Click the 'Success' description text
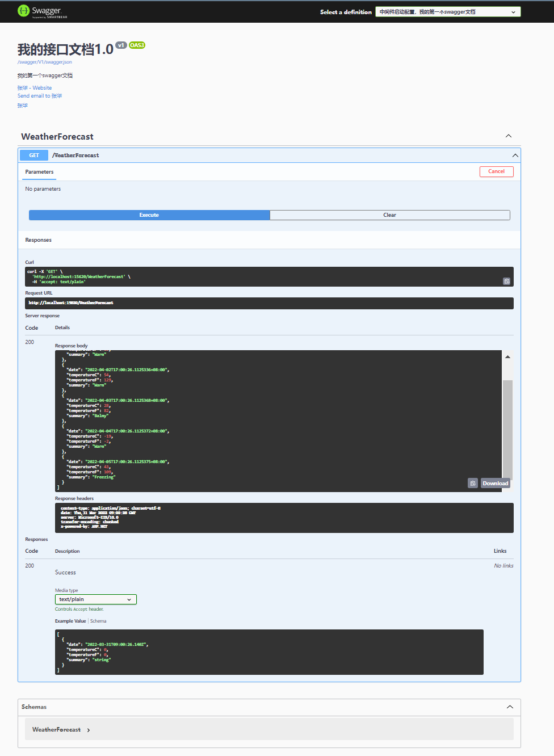 tap(65, 573)
